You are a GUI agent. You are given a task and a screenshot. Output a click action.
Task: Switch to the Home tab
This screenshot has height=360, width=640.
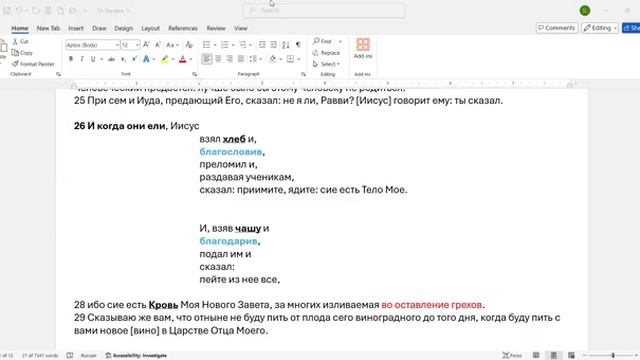click(x=20, y=28)
